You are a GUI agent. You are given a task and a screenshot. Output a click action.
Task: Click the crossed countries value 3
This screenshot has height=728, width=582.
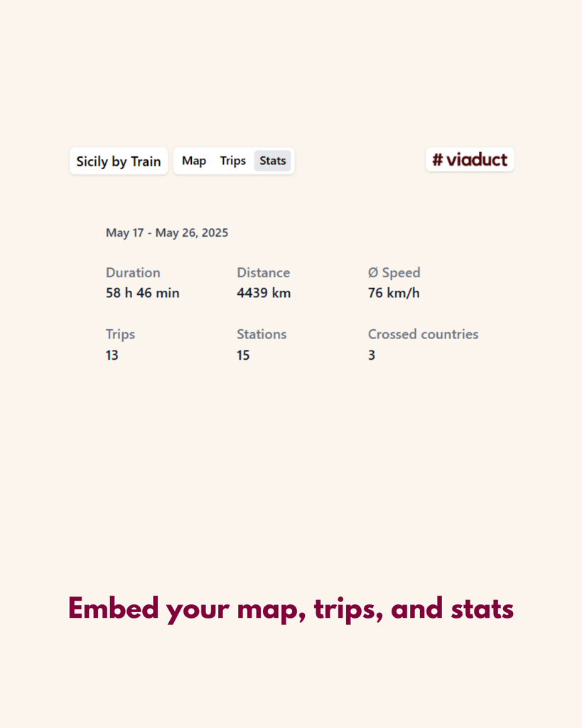click(x=372, y=355)
